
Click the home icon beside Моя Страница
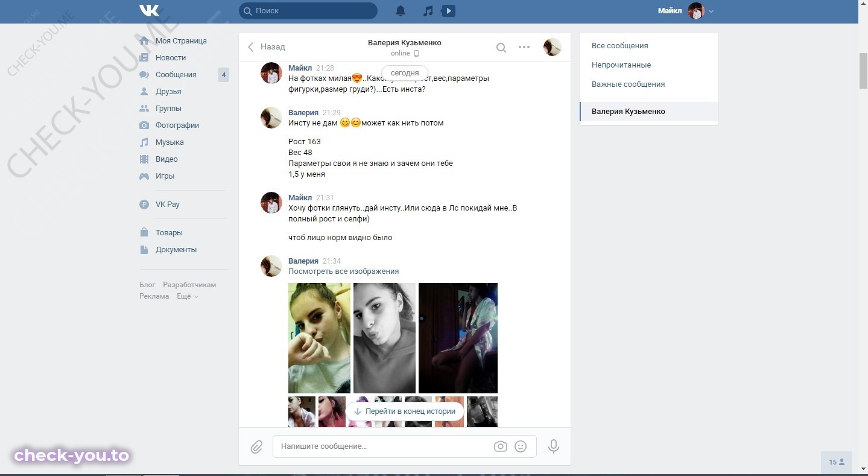(144, 41)
